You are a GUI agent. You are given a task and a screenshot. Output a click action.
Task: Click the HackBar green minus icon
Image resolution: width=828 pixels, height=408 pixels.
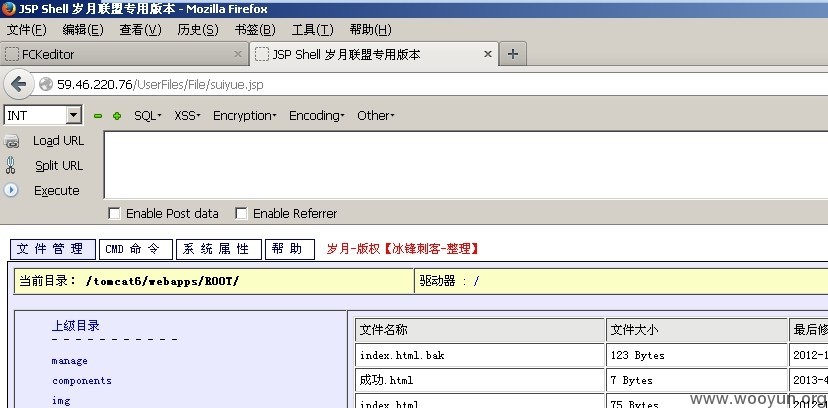click(98, 116)
